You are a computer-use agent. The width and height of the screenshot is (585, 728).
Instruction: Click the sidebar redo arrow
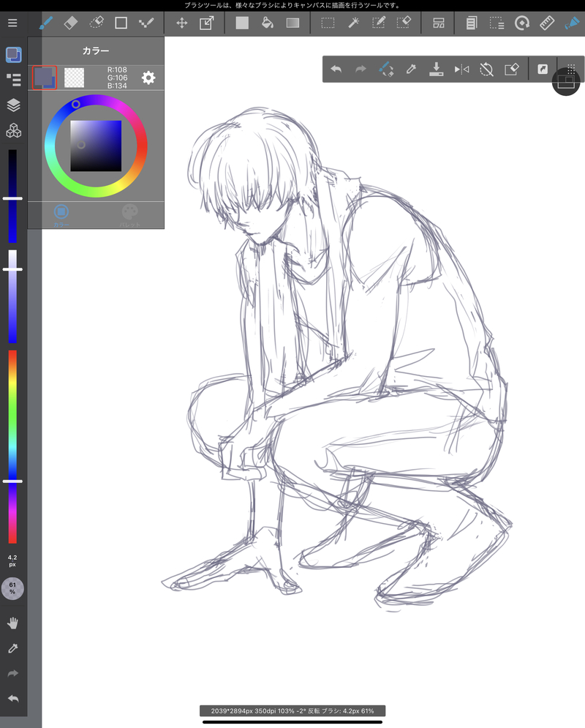coord(13,673)
